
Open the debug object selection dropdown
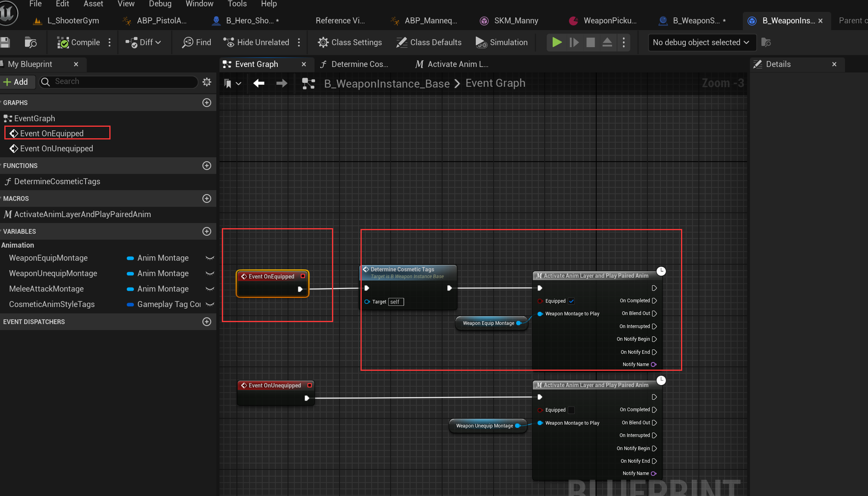click(701, 42)
